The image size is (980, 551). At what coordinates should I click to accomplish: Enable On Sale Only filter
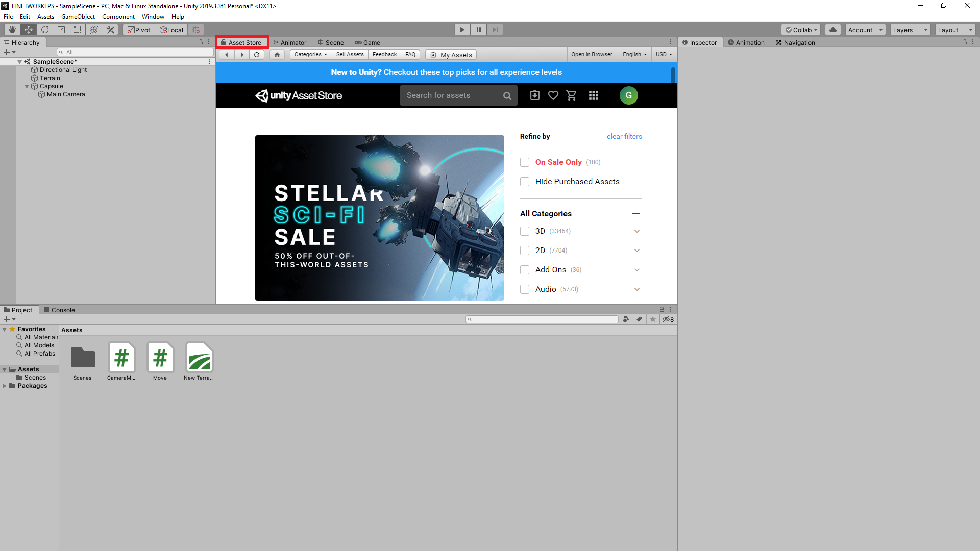click(x=525, y=162)
